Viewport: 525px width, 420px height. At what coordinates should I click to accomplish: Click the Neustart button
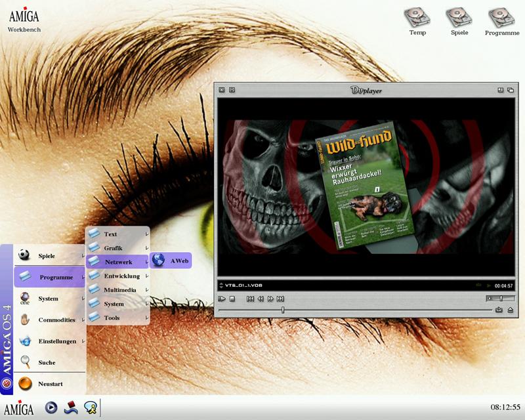pyautogui.click(x=50, y=384)
